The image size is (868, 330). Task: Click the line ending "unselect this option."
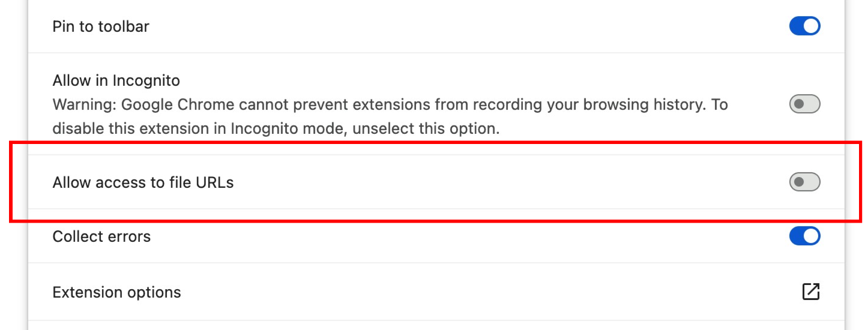[276, 128]
